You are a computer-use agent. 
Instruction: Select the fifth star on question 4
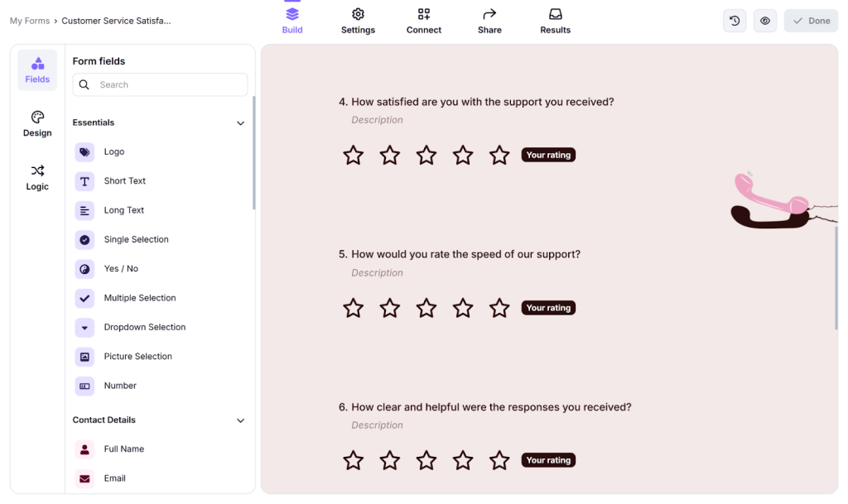tap(499, 155)
